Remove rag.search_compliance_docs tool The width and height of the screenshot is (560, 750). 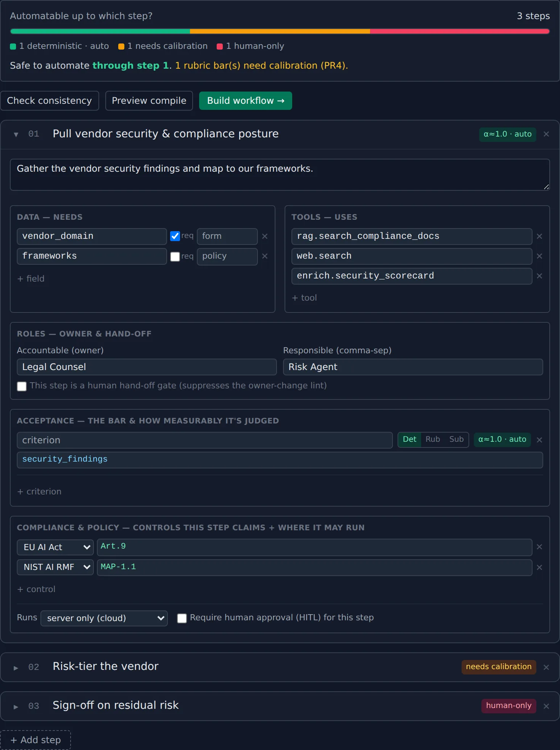click(x=539, y=237)
